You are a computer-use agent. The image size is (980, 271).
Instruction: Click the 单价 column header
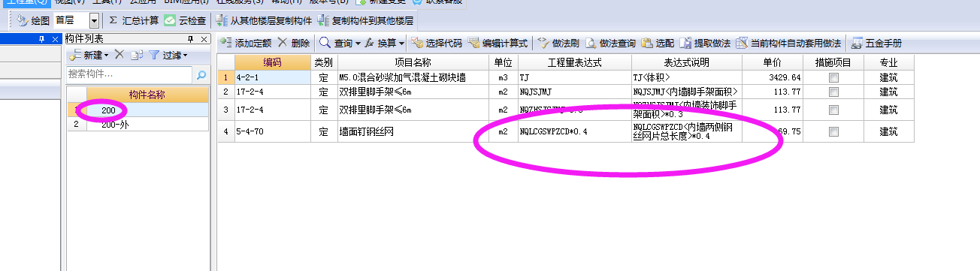coord(773,62)
